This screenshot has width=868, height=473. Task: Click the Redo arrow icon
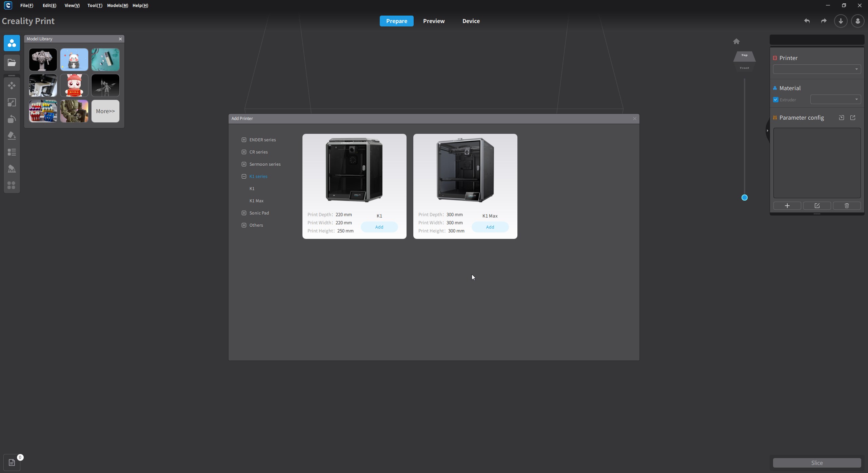tap(824, 21)
